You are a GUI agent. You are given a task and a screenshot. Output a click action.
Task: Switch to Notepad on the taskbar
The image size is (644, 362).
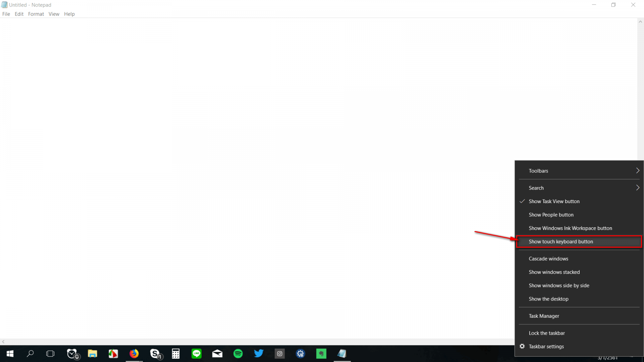[x=342, y=354]
